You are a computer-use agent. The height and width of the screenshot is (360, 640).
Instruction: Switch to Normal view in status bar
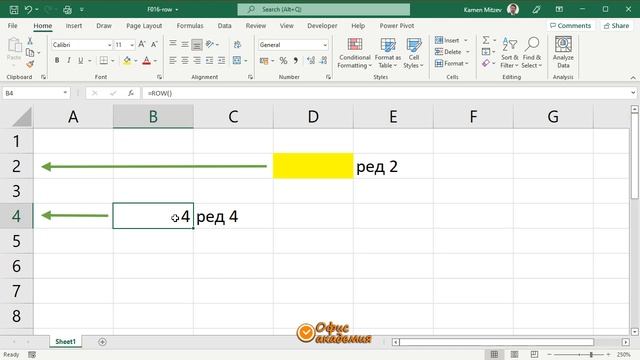click(494, 354)
